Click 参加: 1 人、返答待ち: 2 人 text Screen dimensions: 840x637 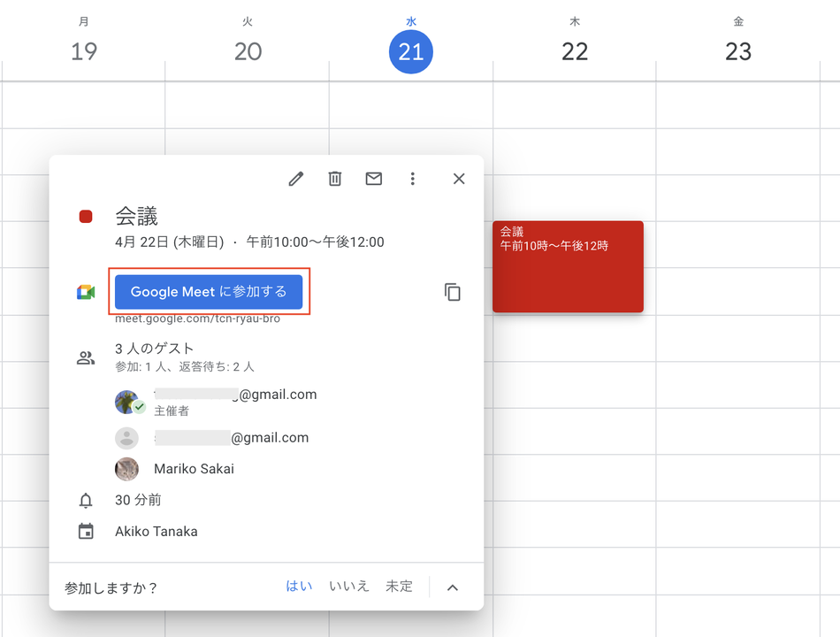[185, 367]
